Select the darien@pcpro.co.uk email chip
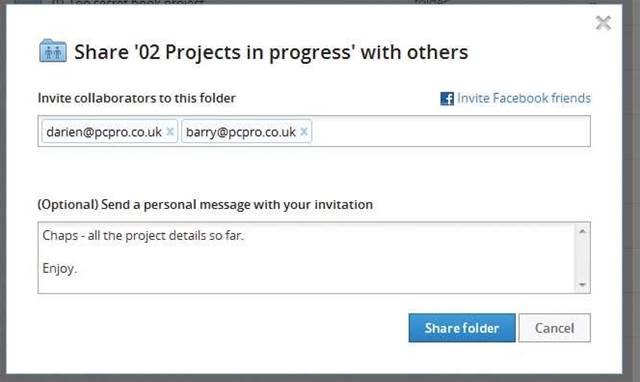The image size is (640, 382). 109,131
